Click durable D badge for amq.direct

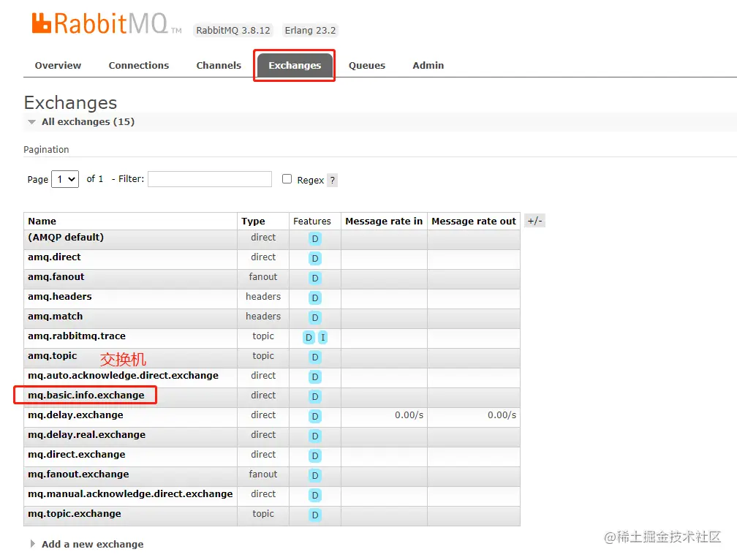pyautogui.click(x=315, y=258)
